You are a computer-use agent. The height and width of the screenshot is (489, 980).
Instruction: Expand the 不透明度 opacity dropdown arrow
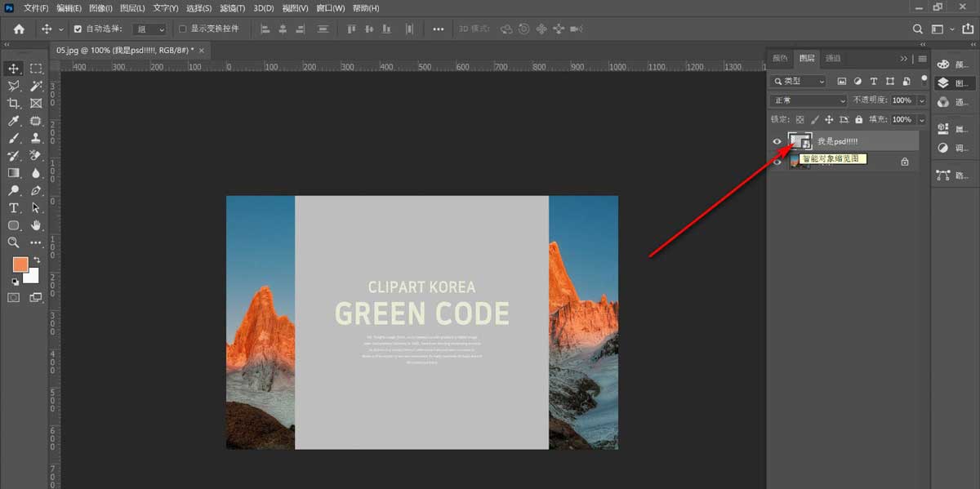[922, 100]
